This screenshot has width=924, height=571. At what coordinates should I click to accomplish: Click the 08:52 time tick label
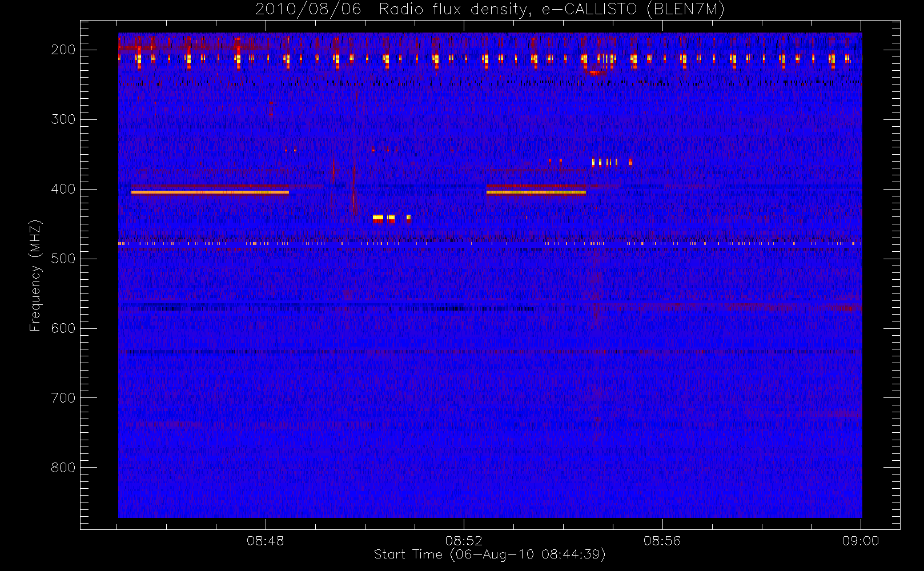pos(464,541)
